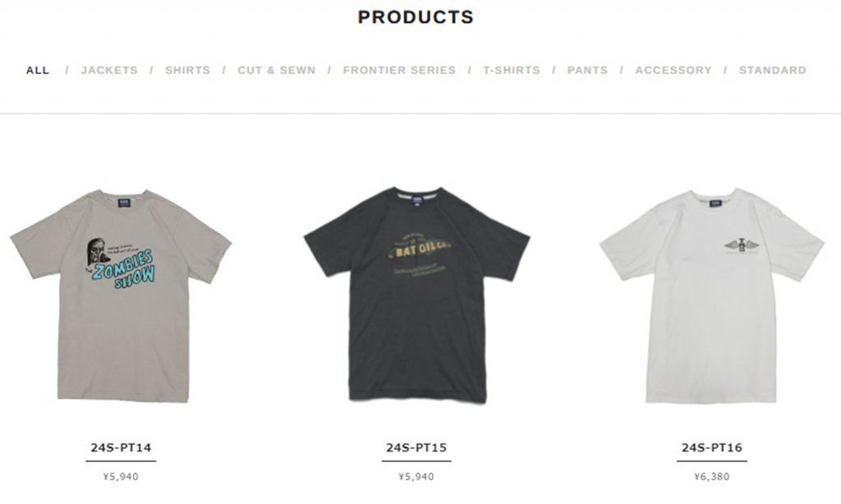Click the 24S-PT15 product title link
This screenshot has height=504, width=841.
click(x=416, y=447)
